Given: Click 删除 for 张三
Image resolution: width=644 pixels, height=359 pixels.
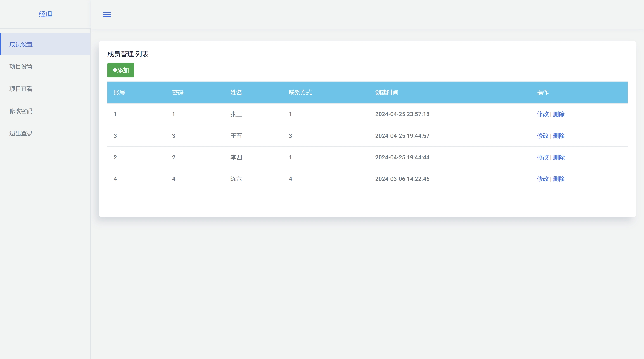Looking at the screenshot, I should tap(559, 114).
